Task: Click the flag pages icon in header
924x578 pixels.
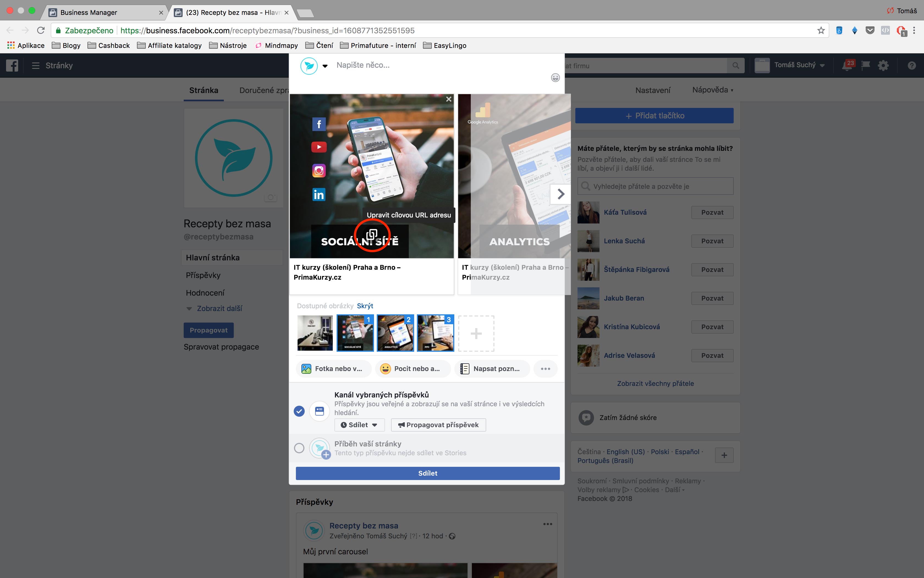Action: [866, 66]
